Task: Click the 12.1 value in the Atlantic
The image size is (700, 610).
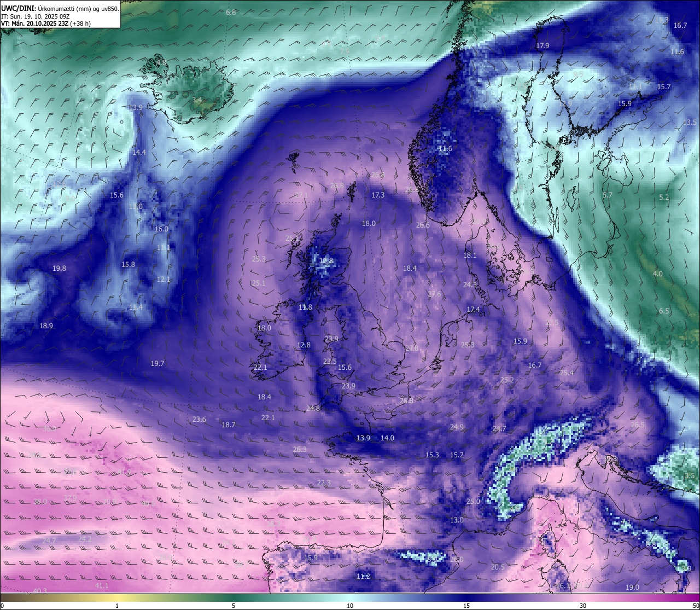Action: (164, 280)
